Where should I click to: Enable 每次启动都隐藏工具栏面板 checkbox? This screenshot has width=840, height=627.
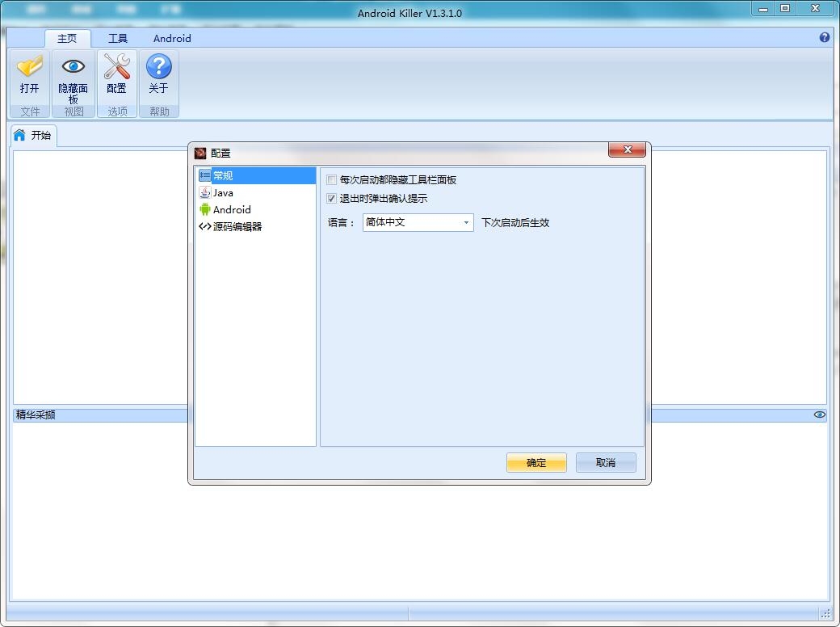[332, 180]
